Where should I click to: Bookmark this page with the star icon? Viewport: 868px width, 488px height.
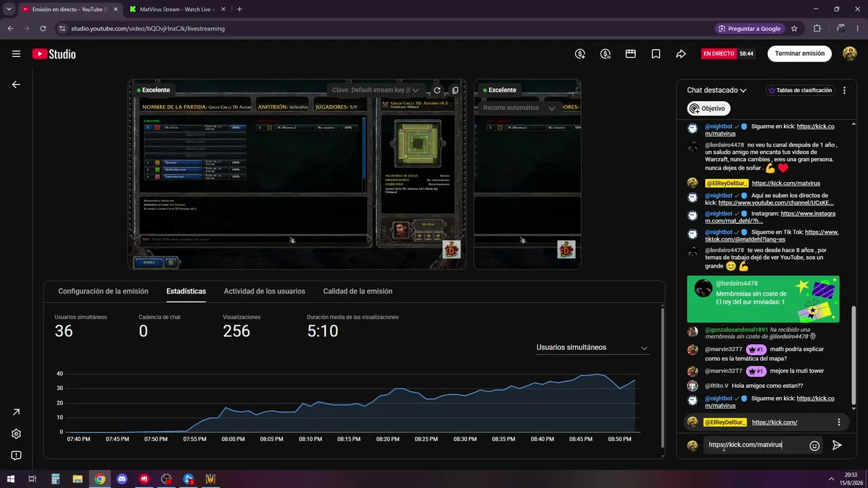click(794, 28)
